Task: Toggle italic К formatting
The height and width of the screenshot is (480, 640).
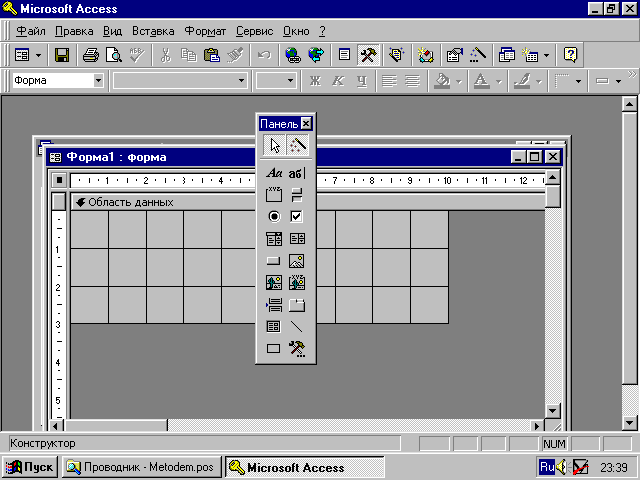Action: pyautogui.click(x=338, y=80)
